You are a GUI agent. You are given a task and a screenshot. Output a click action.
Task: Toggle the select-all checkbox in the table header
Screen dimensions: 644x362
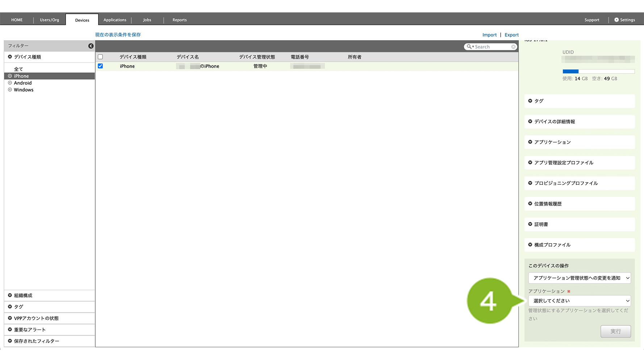point(100,57)
